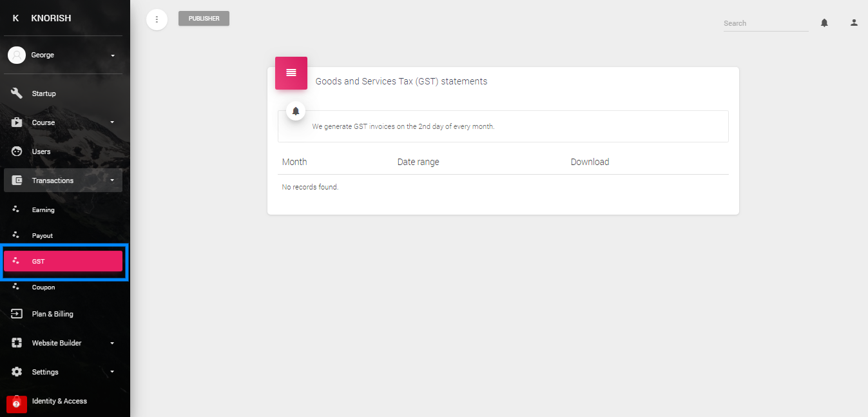Click the Date range column header
This screenshot has width=868, height=417.
[418, 162]
